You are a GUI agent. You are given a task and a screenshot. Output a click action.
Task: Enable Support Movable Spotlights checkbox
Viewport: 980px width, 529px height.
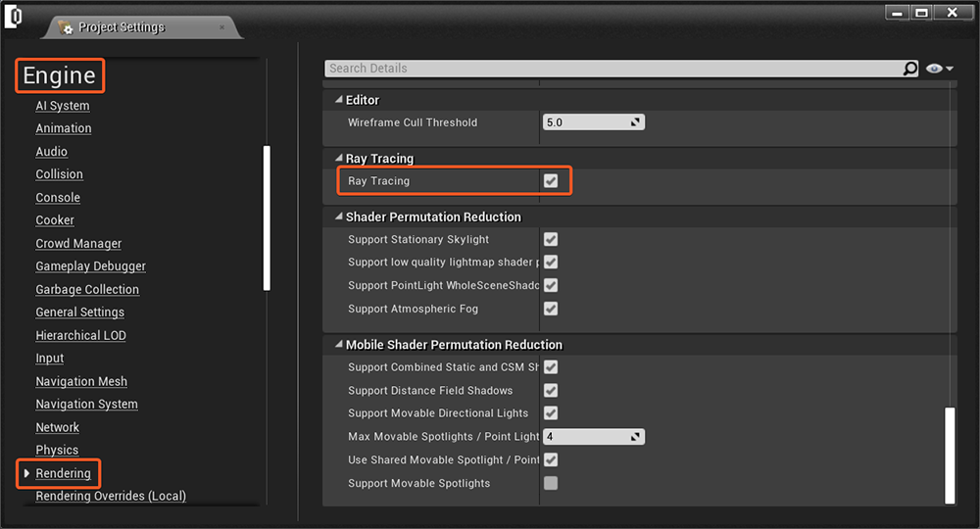551,483
